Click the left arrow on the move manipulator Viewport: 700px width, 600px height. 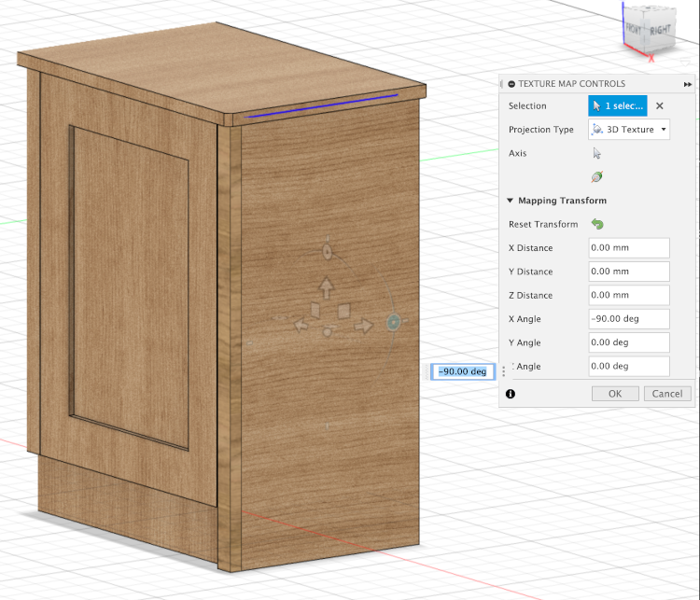point(301,326)
